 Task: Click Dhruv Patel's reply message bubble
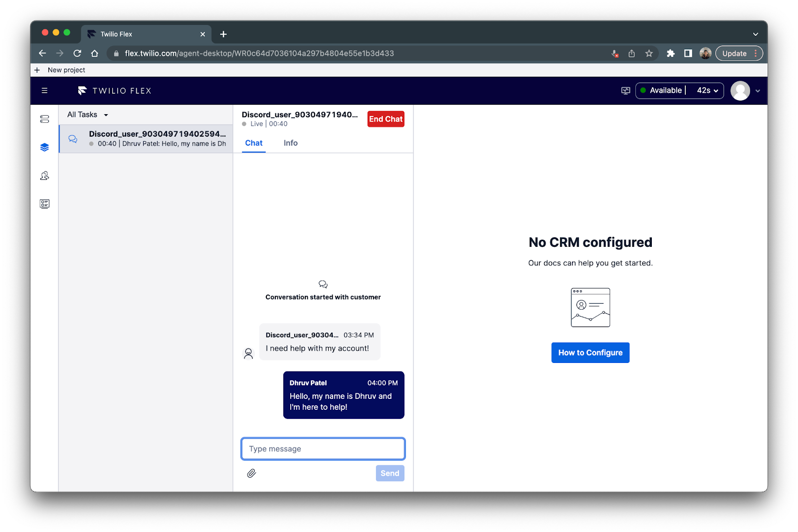click(x=344, y=395)
